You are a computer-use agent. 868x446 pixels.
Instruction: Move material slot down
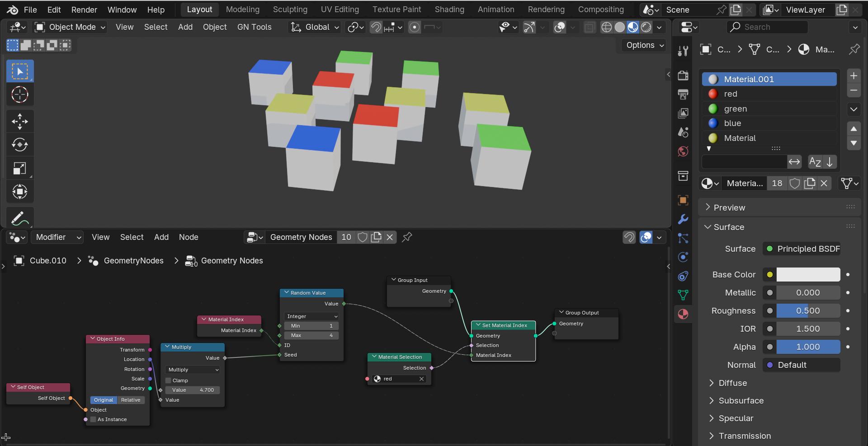coord(854,143)
